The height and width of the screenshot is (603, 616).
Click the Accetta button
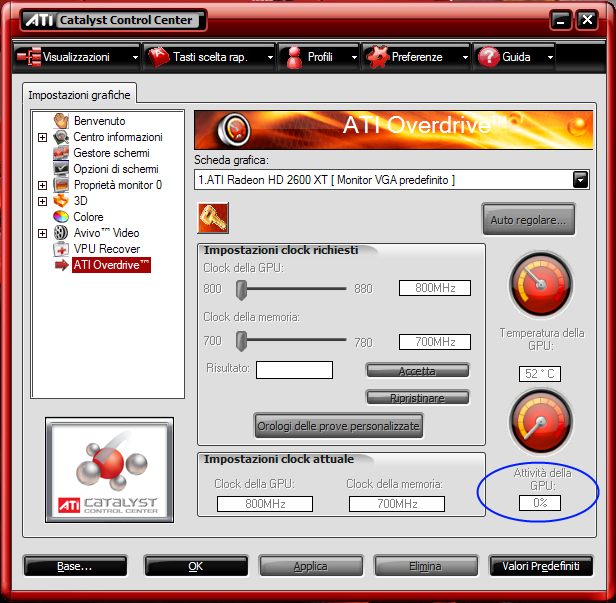(x=417, y=371)
